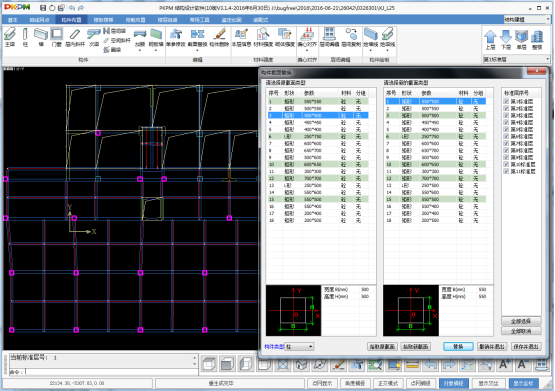555x391 pixels.
Task: Click the 构件删除 member delete icon
Action: [x=219, y=37]
